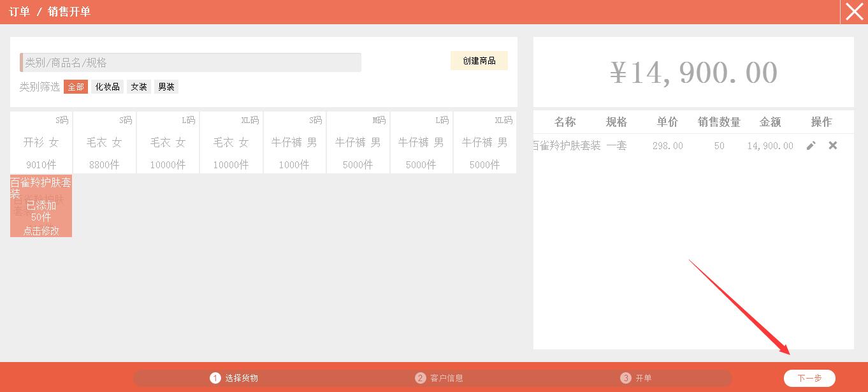Focus the 类别/商品名/规格 search field
The image size is (868, 392).
(x=191, y=62)
